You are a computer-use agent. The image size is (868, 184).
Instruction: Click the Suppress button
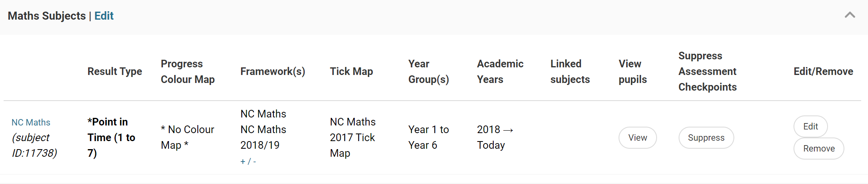click(706, 138)
